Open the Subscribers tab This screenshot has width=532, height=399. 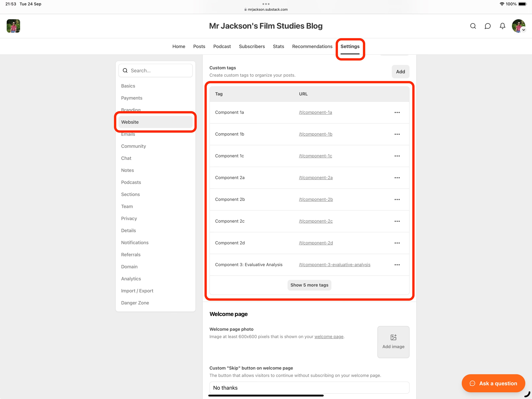tap(252, 47)
